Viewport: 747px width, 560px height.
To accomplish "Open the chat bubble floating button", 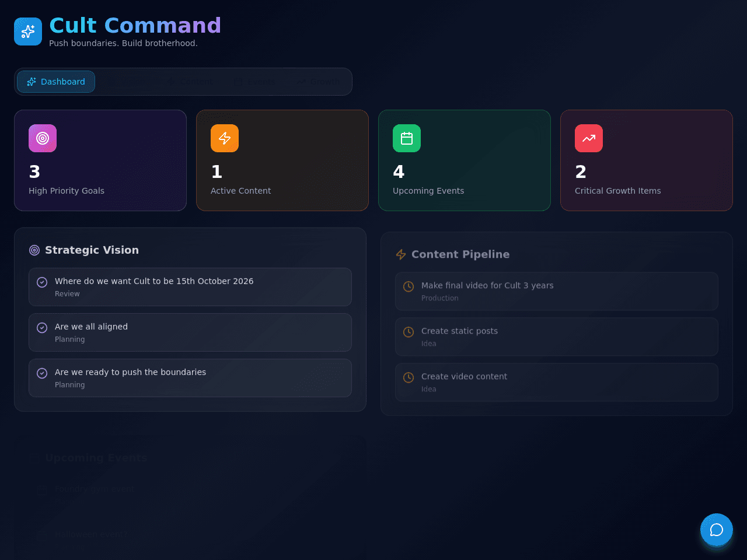I will [x=717, y=530].
